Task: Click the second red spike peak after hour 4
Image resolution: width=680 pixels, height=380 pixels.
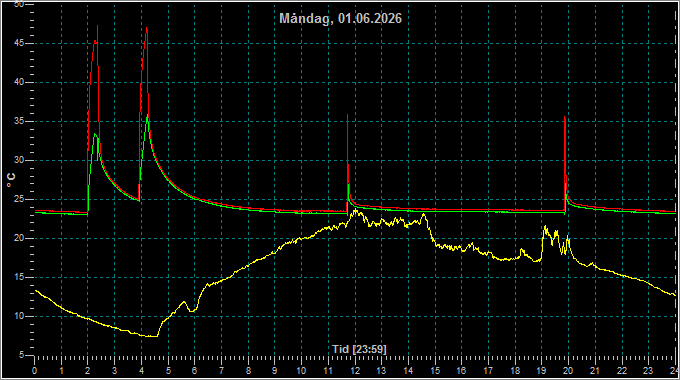Action: (x=147, y=28)
